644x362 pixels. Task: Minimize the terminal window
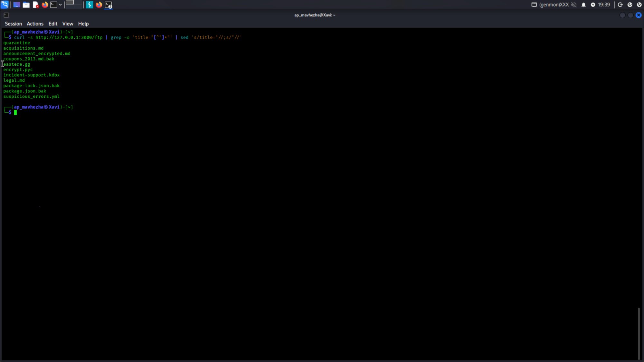point(622,15)
